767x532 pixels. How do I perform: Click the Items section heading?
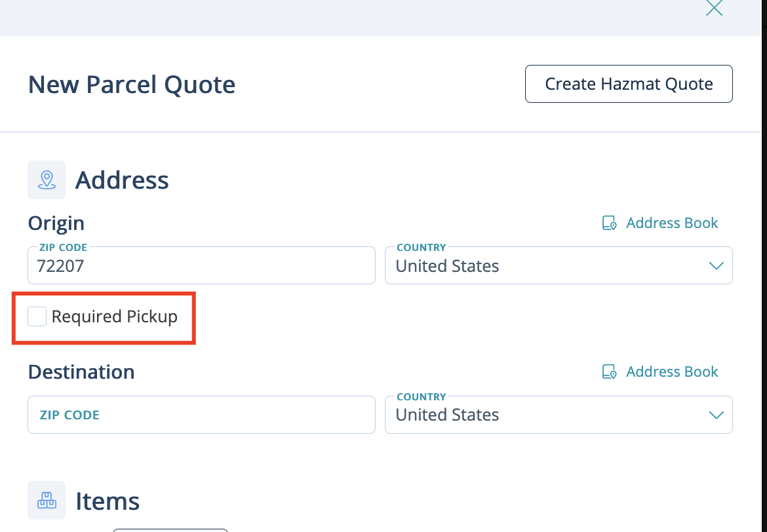pyautogui.click(x=108, y=501)
